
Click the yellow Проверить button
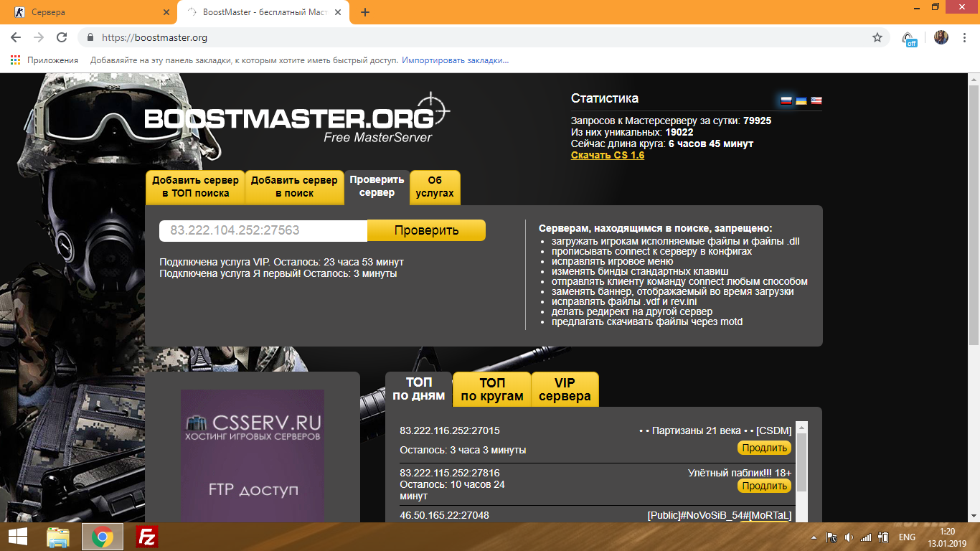(x=426, y=230)
